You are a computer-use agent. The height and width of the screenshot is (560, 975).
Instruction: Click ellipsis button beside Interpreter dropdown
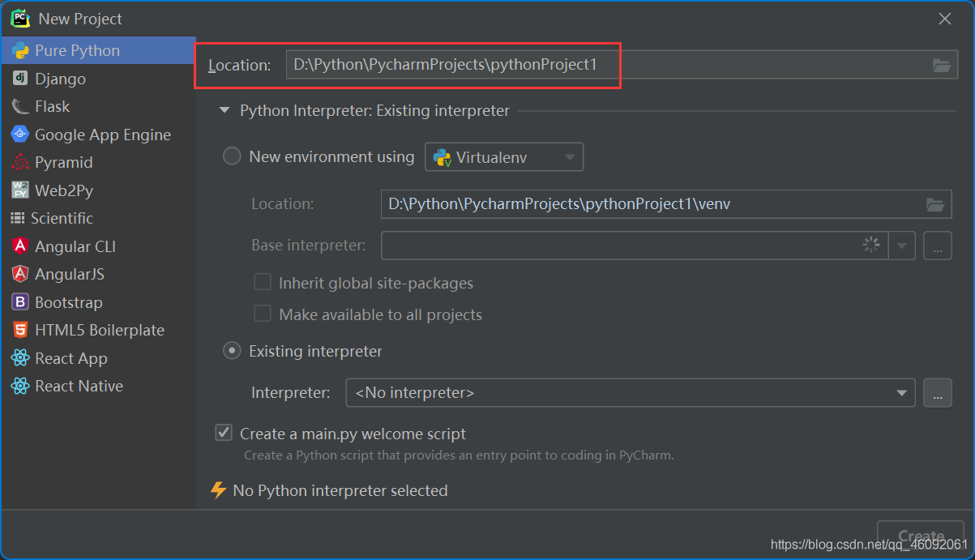pyautogui.click(x=938, y=393)
